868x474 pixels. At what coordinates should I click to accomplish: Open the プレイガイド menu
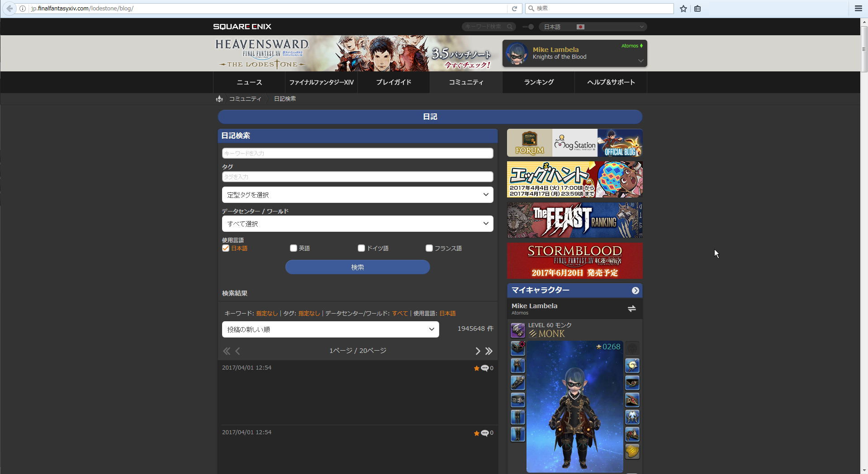tap(394, 82)
